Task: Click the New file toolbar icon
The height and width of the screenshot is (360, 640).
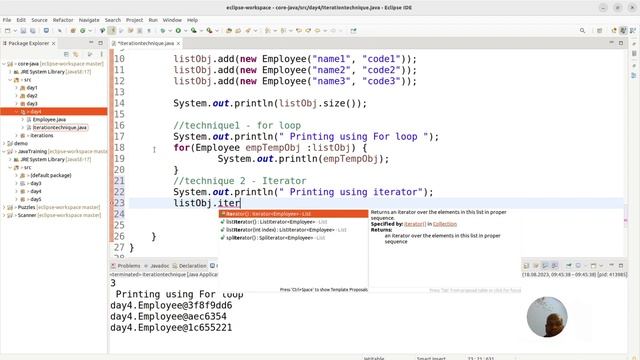Action: click(7, 31)
